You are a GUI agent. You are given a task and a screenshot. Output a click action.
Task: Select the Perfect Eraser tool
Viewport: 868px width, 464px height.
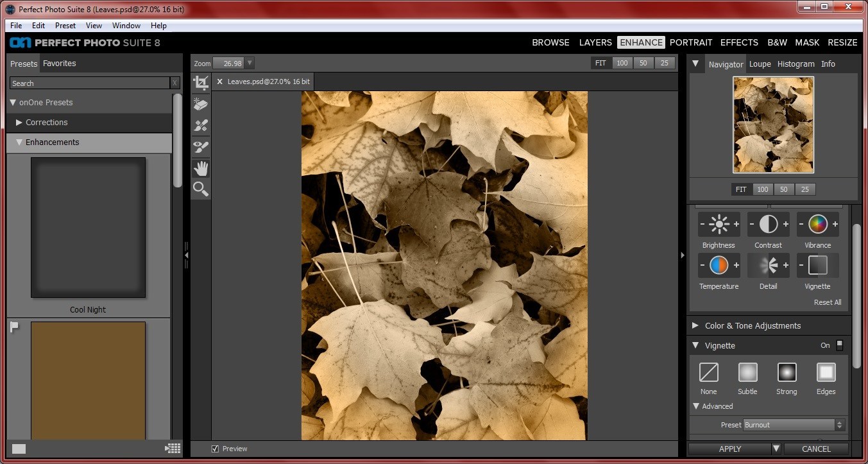[x=200, y=104]
